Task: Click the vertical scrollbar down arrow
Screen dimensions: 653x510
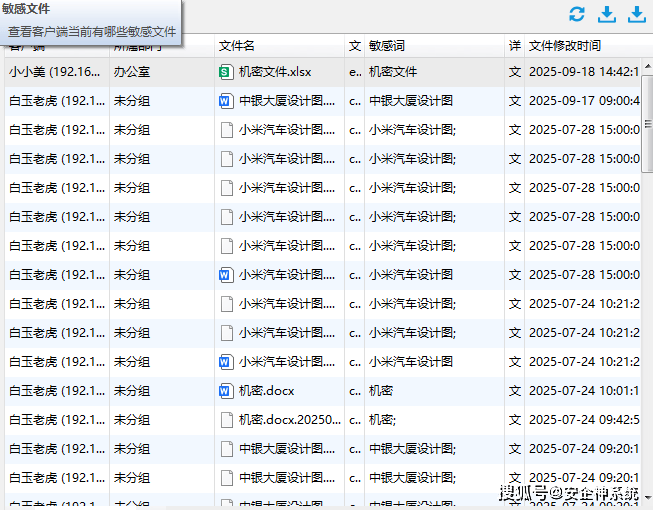Action: pyautogui.click(x=647, y=497)
